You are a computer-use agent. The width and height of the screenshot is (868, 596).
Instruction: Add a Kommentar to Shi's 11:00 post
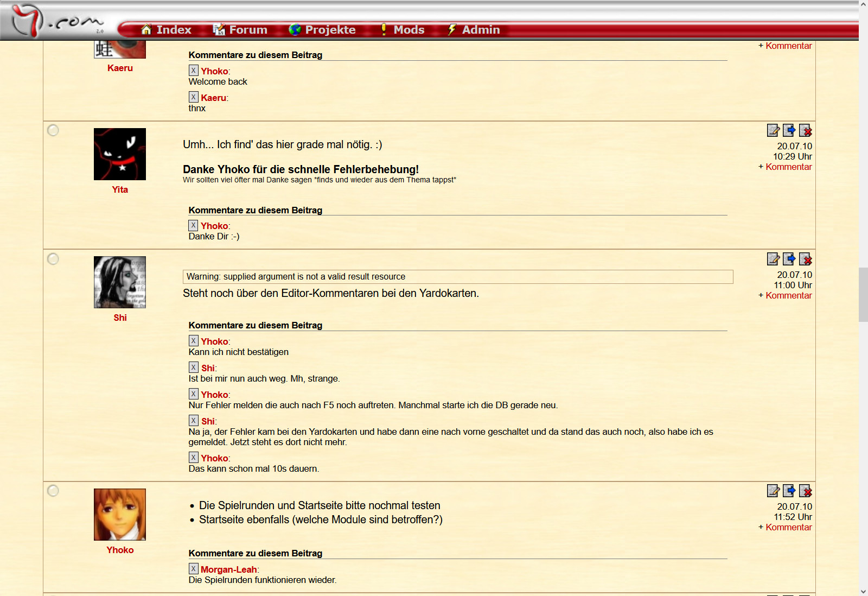point(788,296)
